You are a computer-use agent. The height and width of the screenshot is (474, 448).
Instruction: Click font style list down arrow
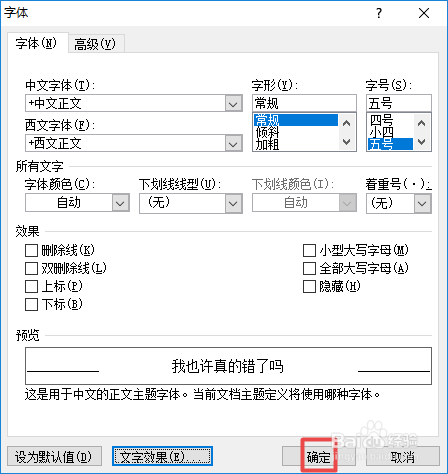[347, 142]
